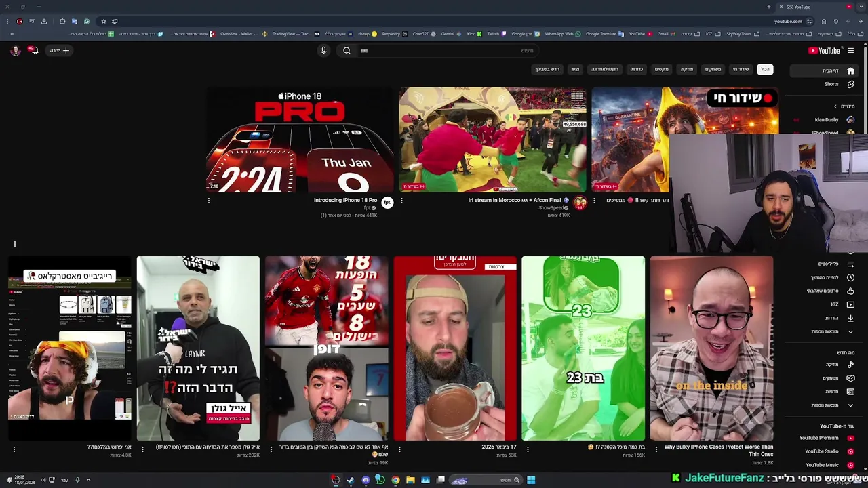Select the 'שידור חי' (Live) filter chip
Image resolution: width=868 pixels, height=488 pixels.
click(x=741, y=69)
